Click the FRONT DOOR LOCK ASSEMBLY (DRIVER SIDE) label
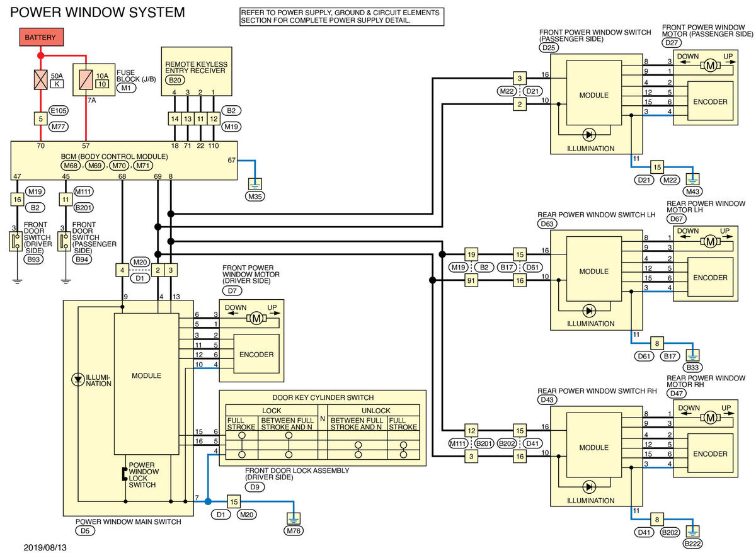The image size is (756, 553). (297, 474)
